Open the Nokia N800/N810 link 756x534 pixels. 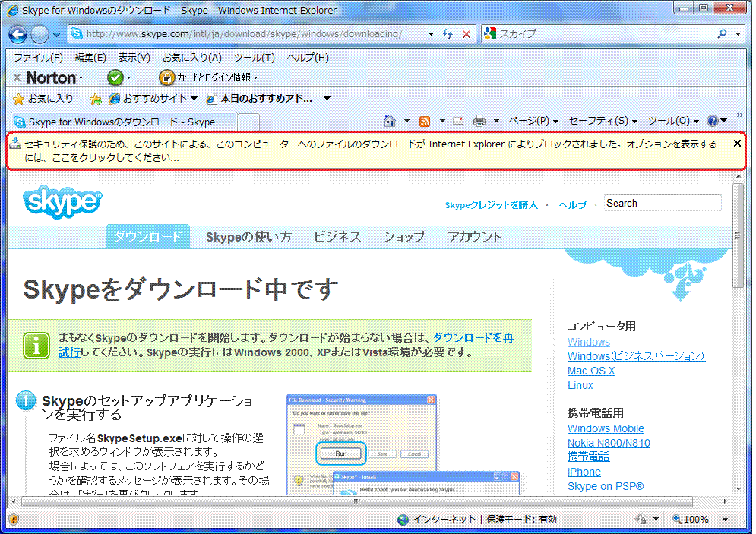coord(609,443)
